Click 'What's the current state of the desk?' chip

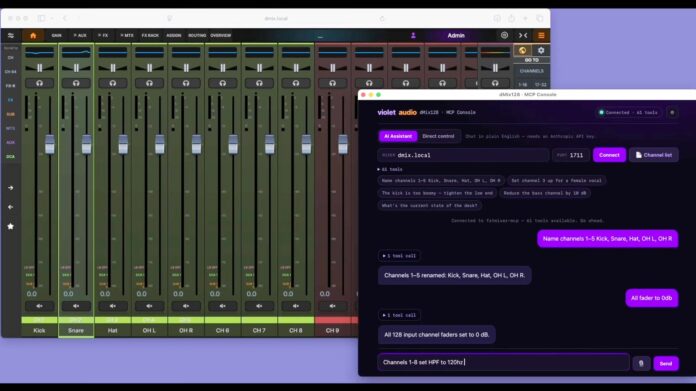coord(430,205)
